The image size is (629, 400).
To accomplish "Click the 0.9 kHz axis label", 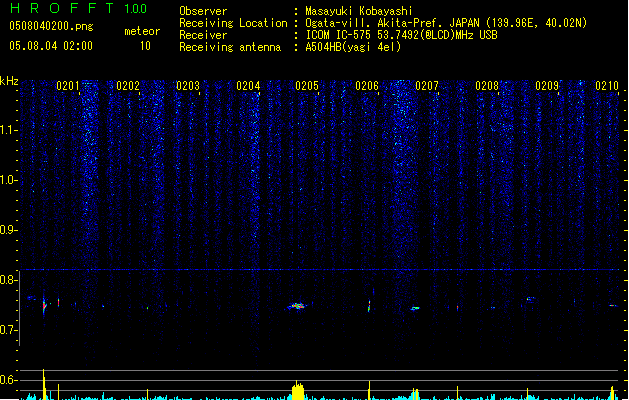I will pyautogui.click(x=8, y=230).
